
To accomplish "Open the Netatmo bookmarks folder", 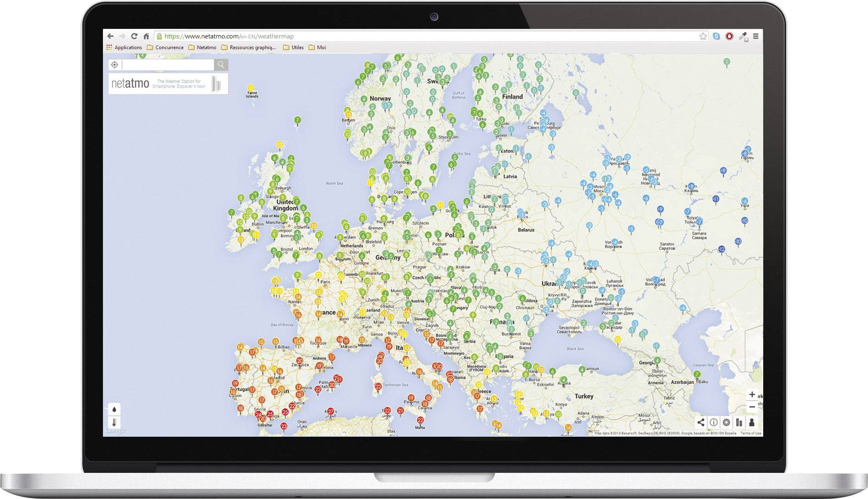I will click(206, 48).
